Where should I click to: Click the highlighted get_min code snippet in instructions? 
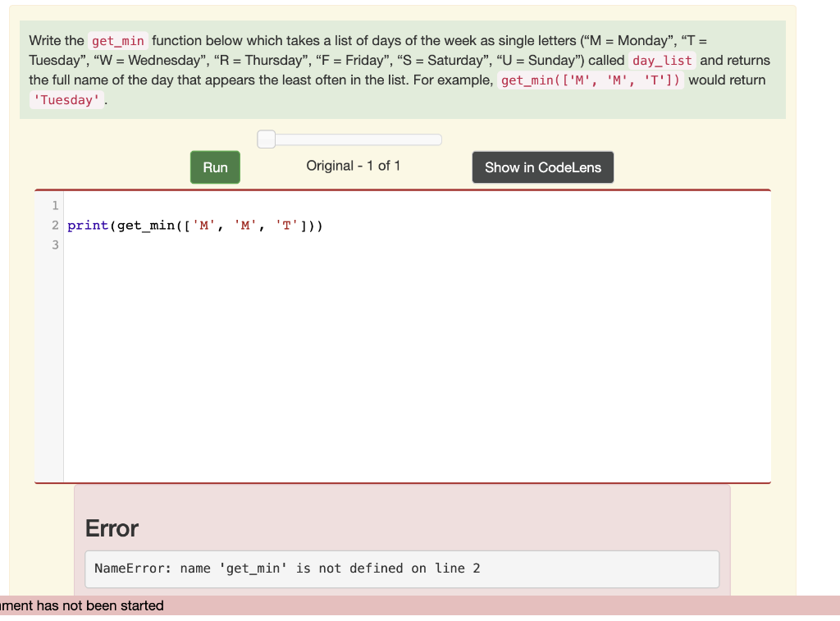[116, 40]
